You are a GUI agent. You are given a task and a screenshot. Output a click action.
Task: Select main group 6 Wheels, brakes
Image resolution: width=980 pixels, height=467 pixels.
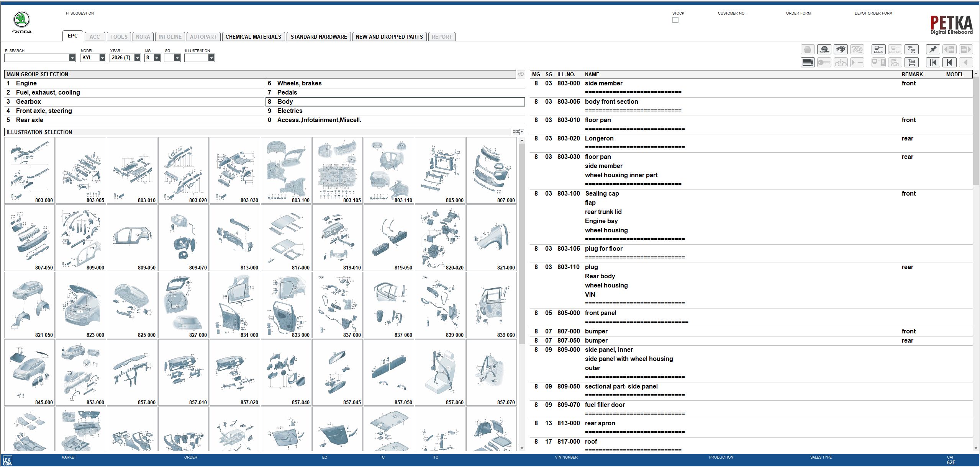395,83
